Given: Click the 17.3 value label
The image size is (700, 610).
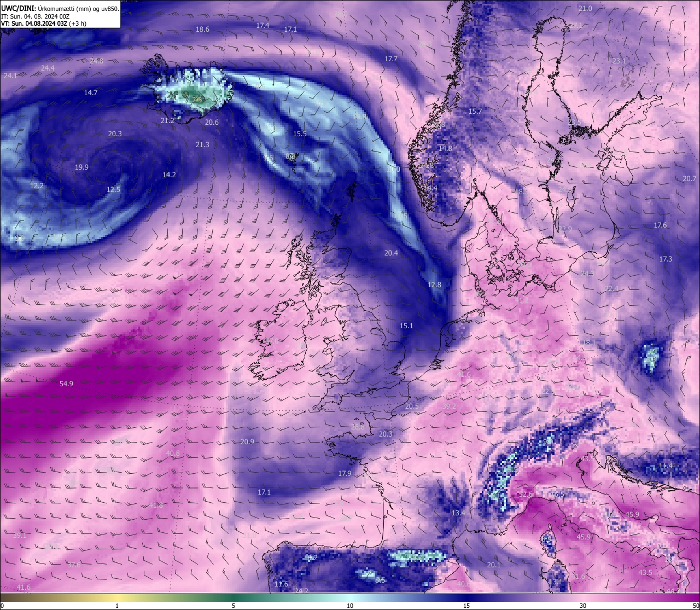Looking at the screenshot, I should (x=666, y=259).
